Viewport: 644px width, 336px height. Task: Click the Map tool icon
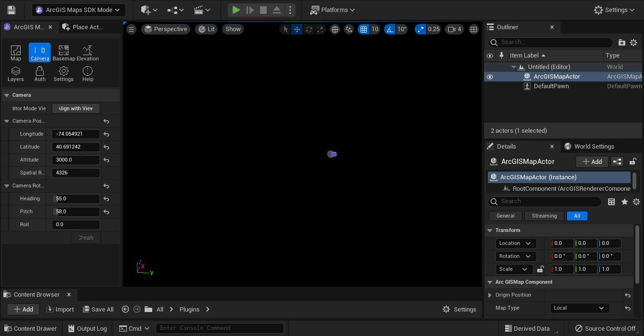[16, 52]
